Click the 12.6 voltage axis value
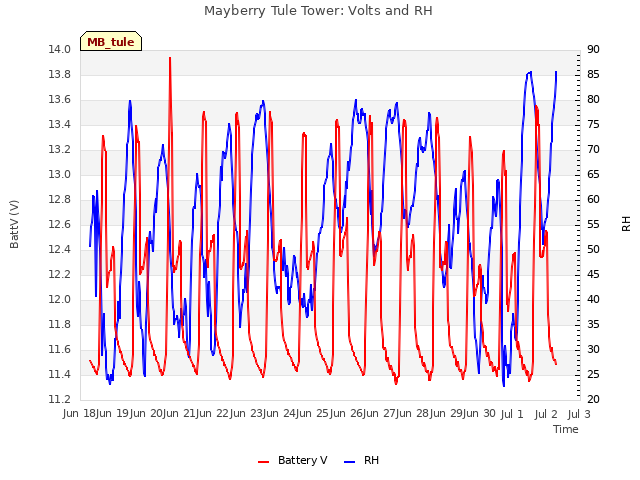 (x=60, y=224)
